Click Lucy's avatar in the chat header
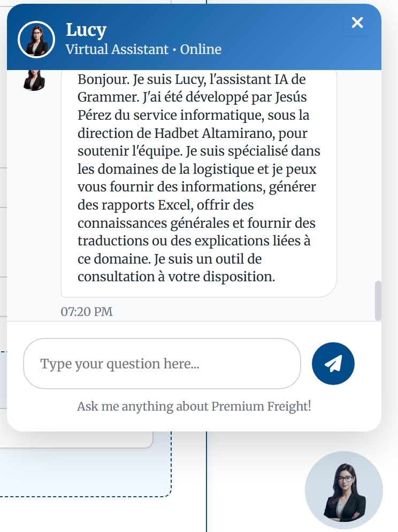This screenshot has width=398, height=532. click(36, 40)
